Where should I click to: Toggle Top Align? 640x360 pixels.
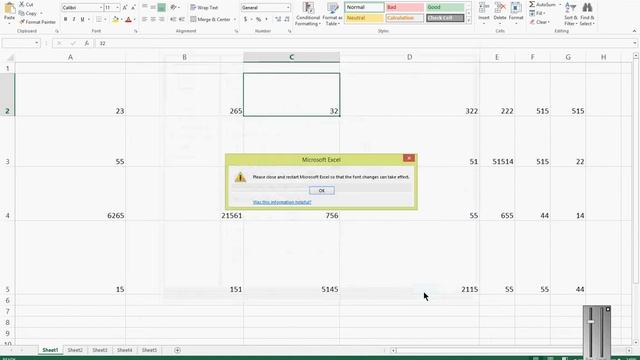coord(144,7)
